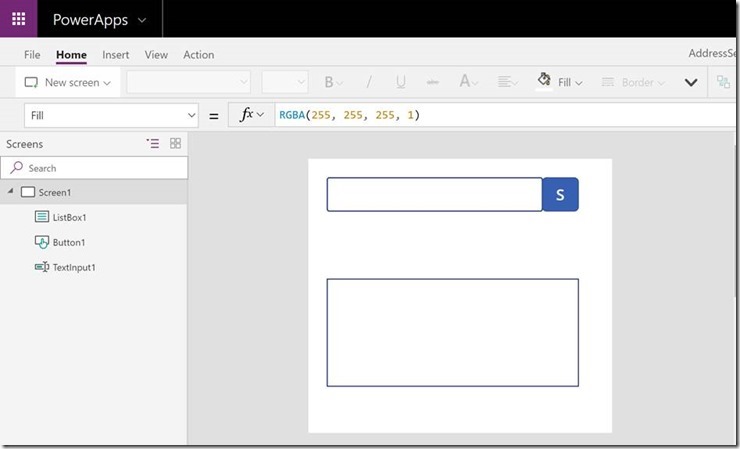
Task: Open the Insert tab
Action: click(x=115, y=55)
